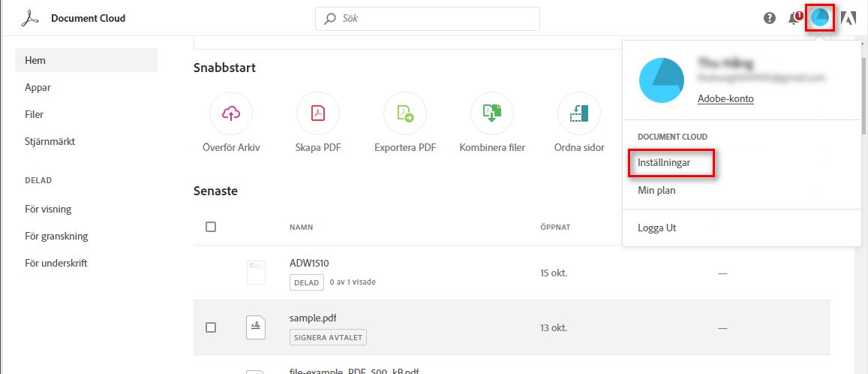The image size is (868, 374).
Task: Click the Ordna sidor label
Action: [x=579, y=148]
